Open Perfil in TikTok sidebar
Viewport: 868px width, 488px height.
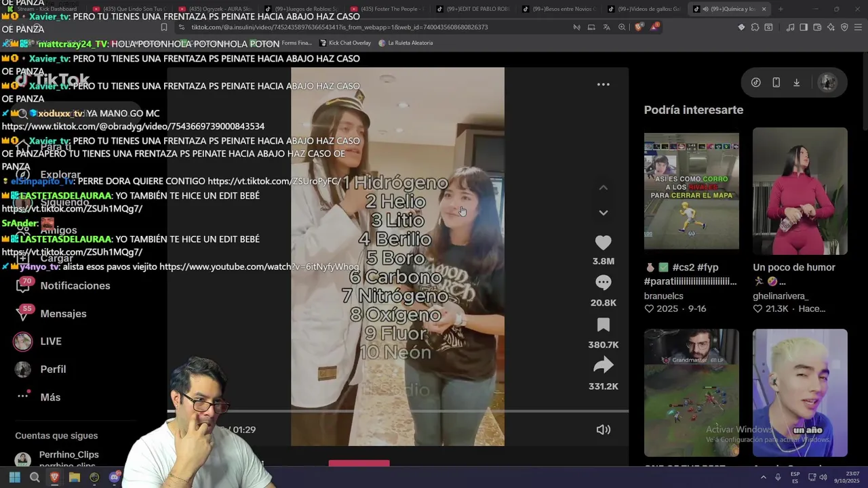[53, 369]
